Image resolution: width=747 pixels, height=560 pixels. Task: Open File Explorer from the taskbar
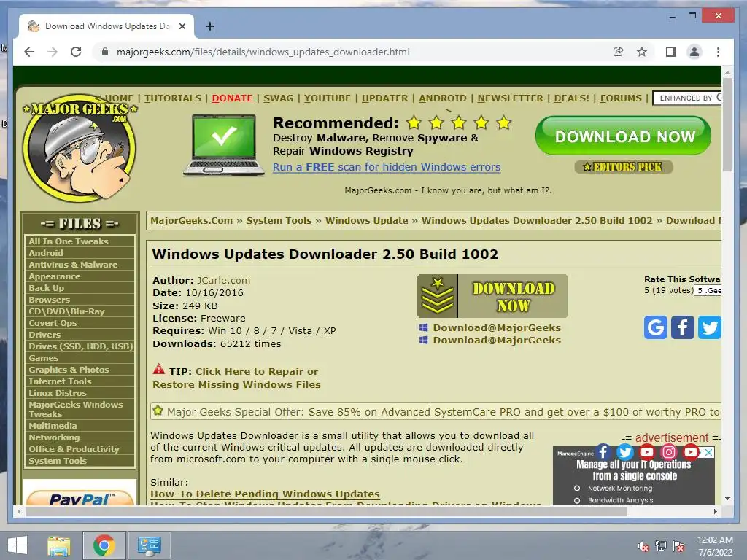[58, 545]
